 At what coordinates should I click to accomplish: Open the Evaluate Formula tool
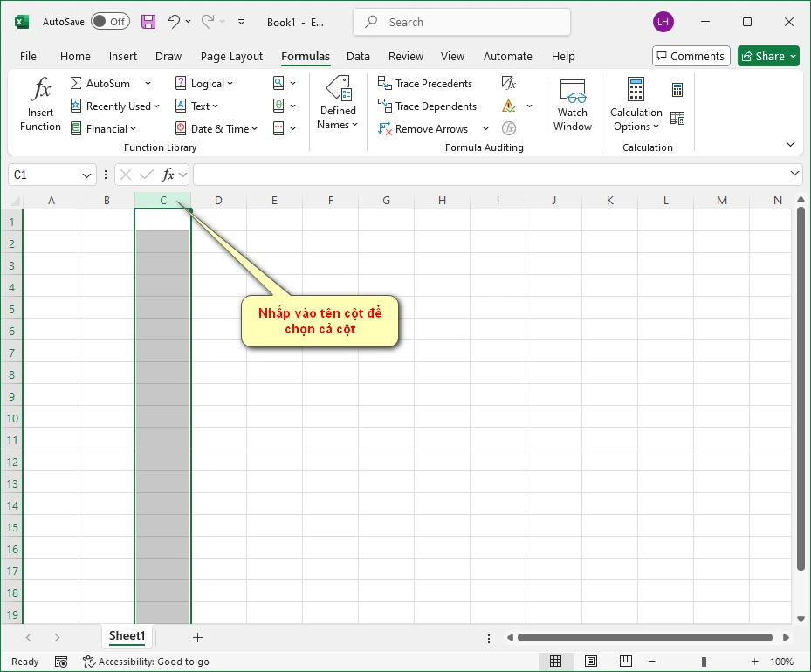pos(508,128)
